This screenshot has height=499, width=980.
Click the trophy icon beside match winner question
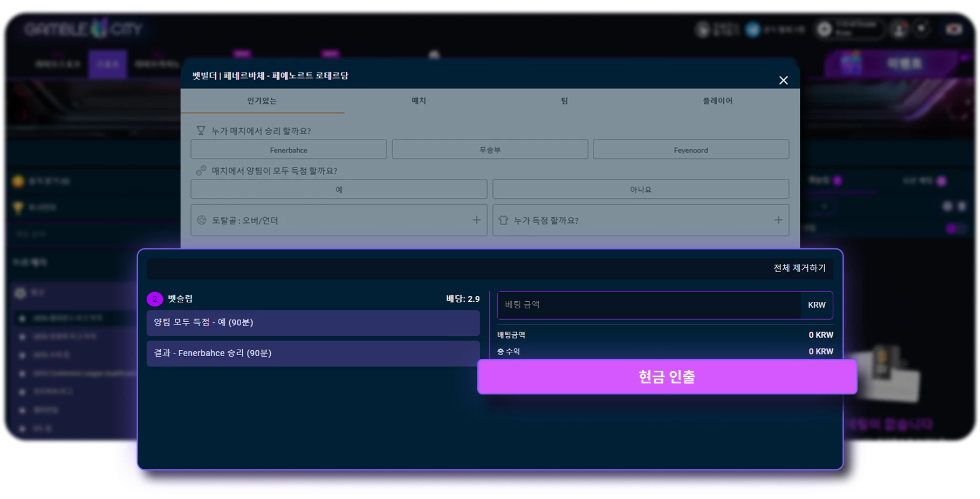pos(201,130)
